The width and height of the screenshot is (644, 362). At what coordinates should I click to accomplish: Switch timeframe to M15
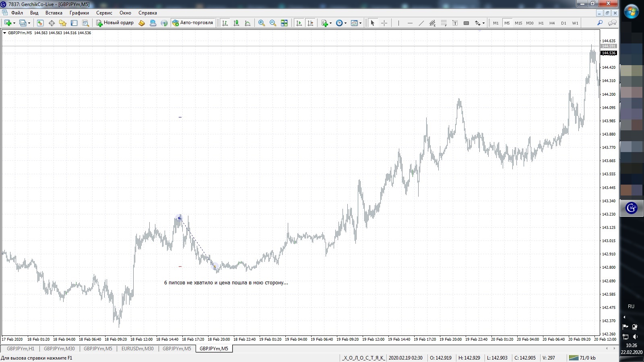coord(518,23)
